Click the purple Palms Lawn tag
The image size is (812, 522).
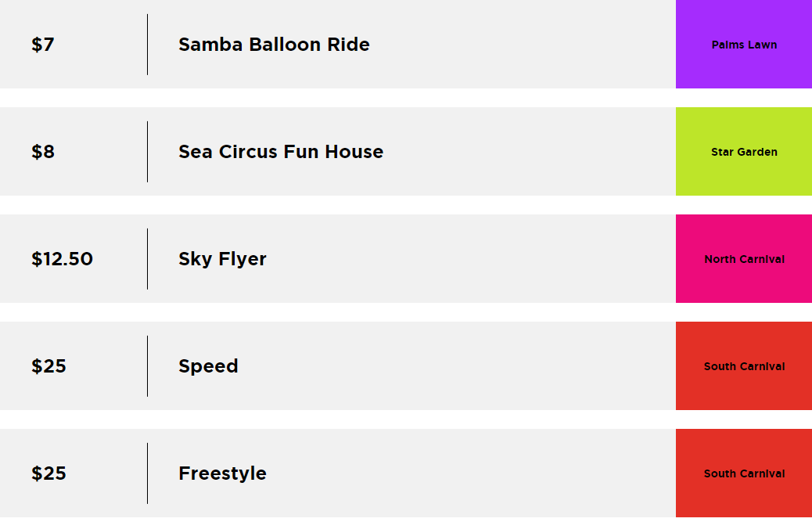point(744,45)
